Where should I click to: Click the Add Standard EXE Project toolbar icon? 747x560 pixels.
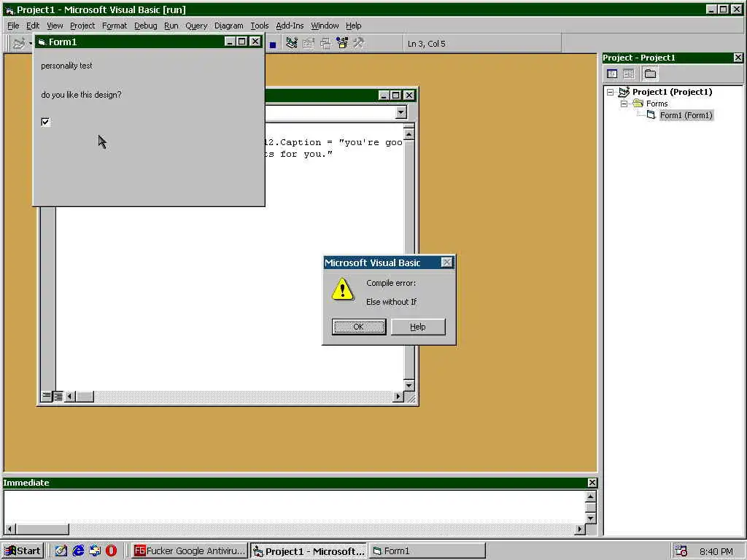(x=18, y=43)
